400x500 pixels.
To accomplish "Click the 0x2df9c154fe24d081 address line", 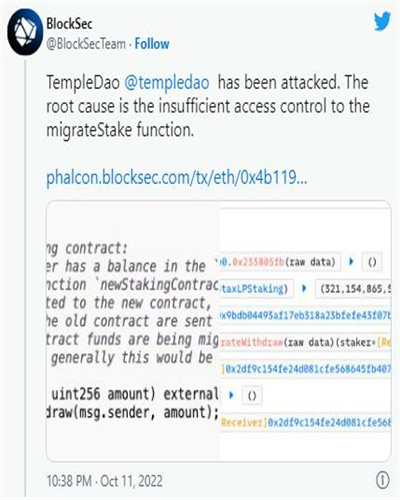I will click(x=306, y=369).
